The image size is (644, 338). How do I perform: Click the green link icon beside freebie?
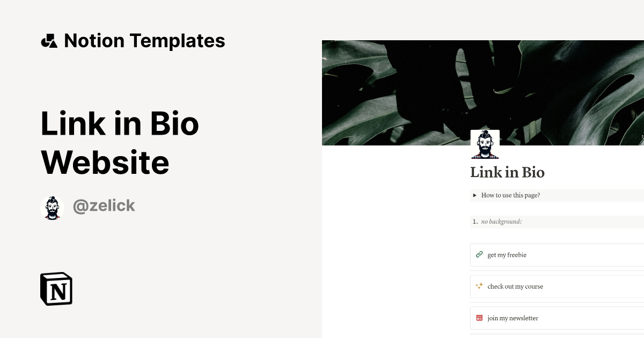tap(479, 255)
